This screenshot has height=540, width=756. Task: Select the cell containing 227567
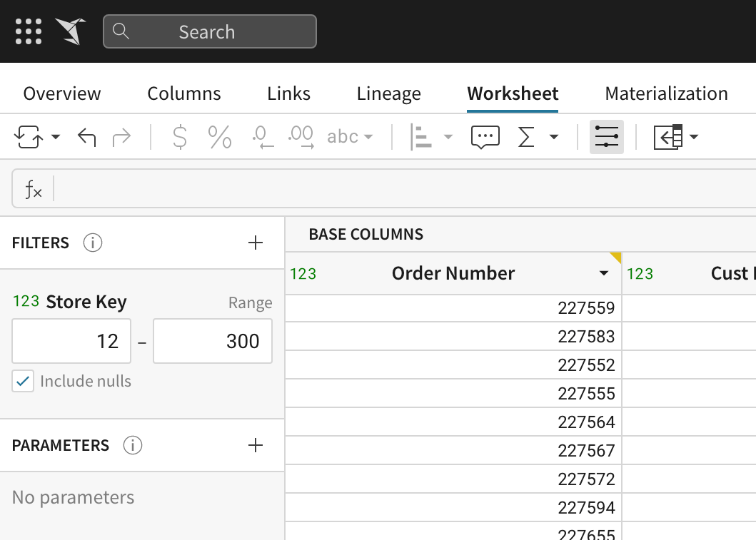453,450
